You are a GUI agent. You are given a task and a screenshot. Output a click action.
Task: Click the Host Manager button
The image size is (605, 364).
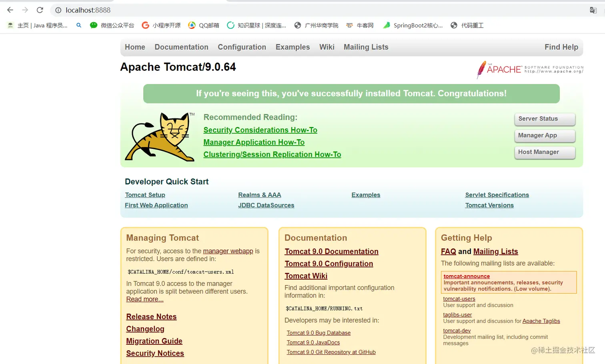(545, 152)
